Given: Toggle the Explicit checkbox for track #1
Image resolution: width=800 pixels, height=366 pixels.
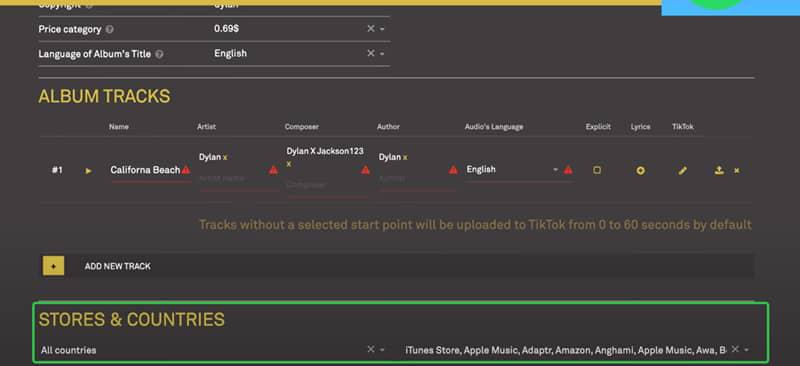Looking at the screenshot, I should point(597,170).
